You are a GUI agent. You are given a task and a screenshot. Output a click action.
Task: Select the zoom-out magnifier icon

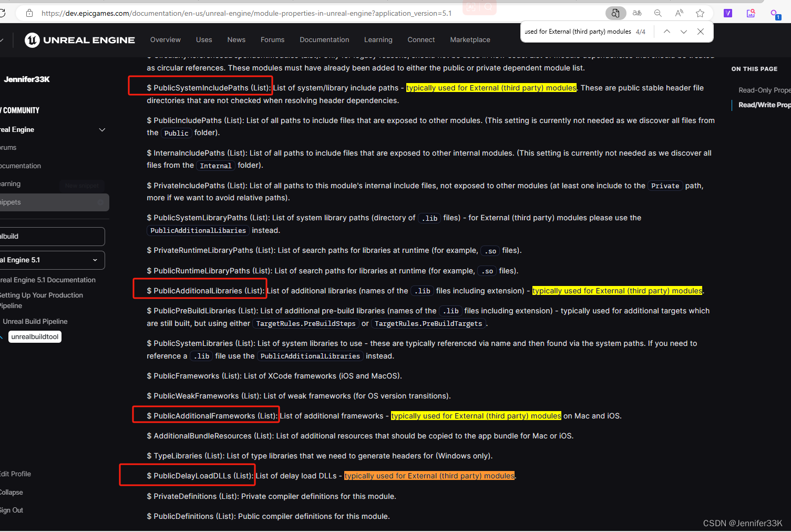pyautogui.click(x=658, y=13)
